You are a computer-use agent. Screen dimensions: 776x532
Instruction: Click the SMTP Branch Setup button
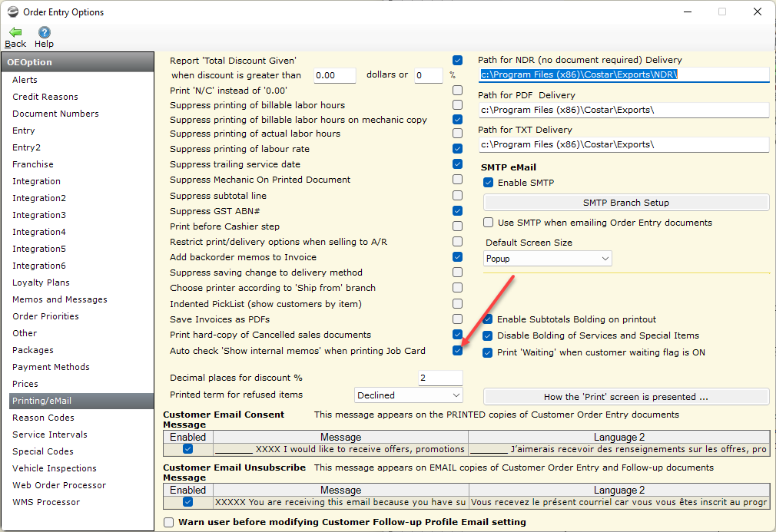point(625,203)
